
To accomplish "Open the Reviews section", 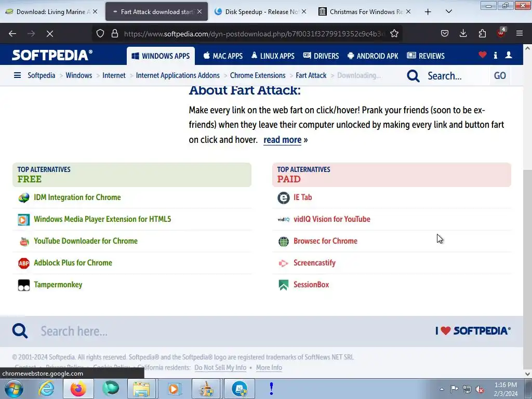I will 426,56.
